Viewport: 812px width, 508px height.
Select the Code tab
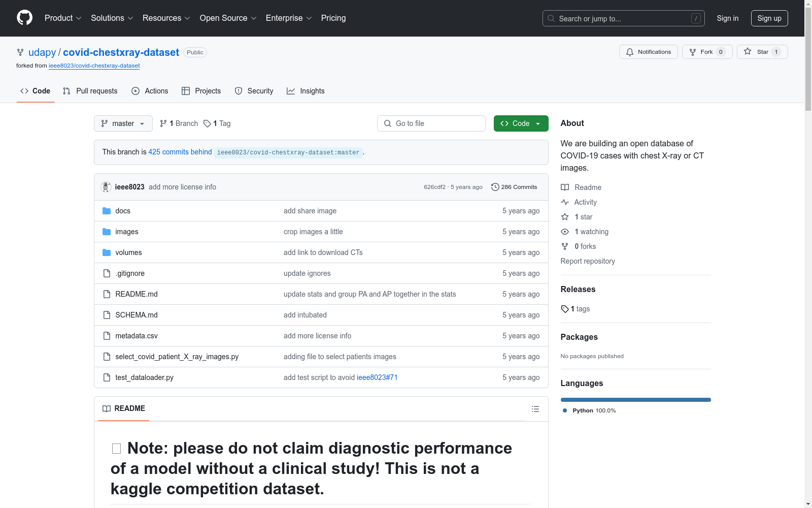click(36, 91)
